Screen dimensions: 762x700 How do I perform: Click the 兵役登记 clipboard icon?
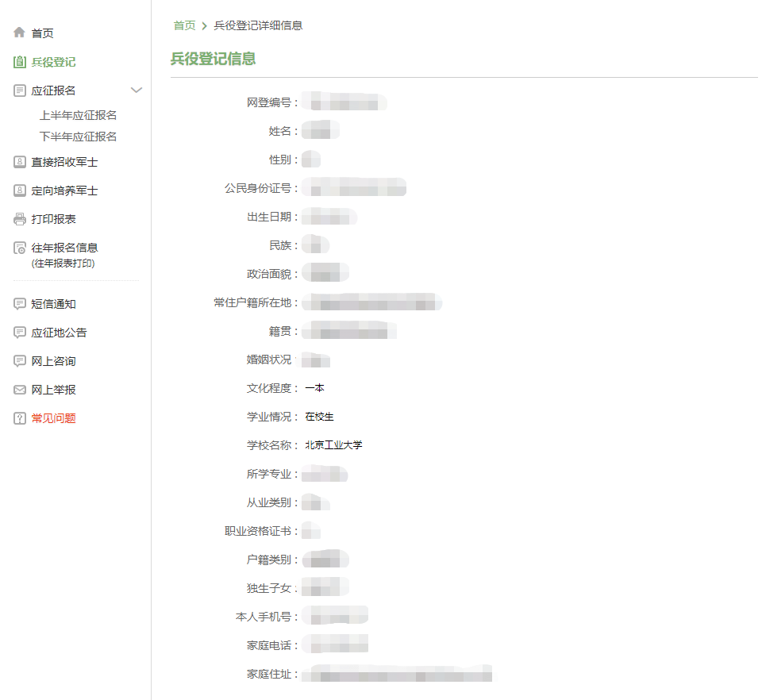[19, 62]
